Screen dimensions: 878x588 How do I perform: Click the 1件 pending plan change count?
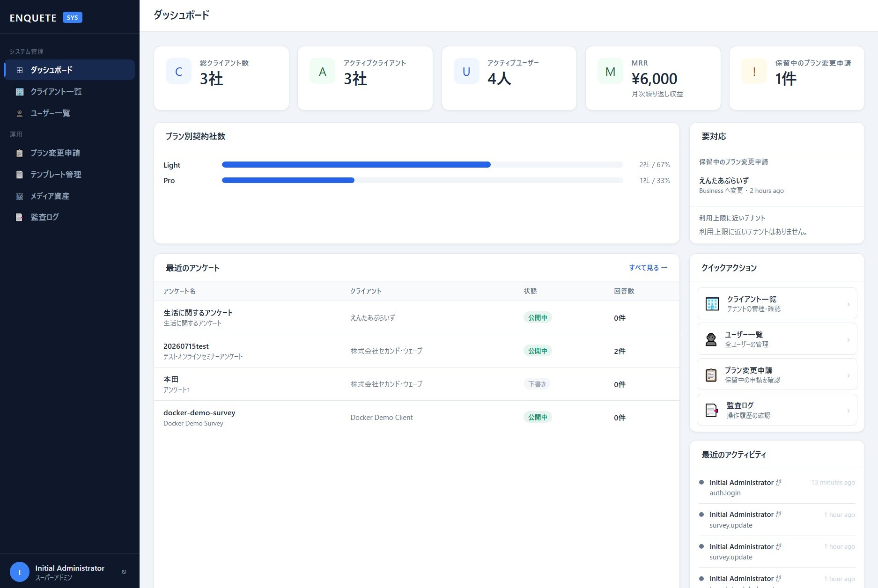click(786, 79)
